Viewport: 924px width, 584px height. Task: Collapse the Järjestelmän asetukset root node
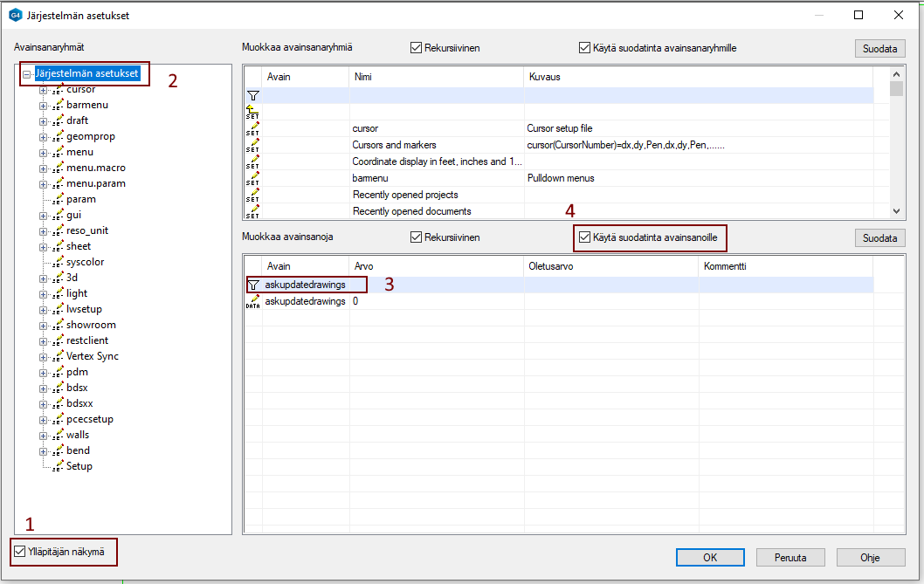point(27,74)
